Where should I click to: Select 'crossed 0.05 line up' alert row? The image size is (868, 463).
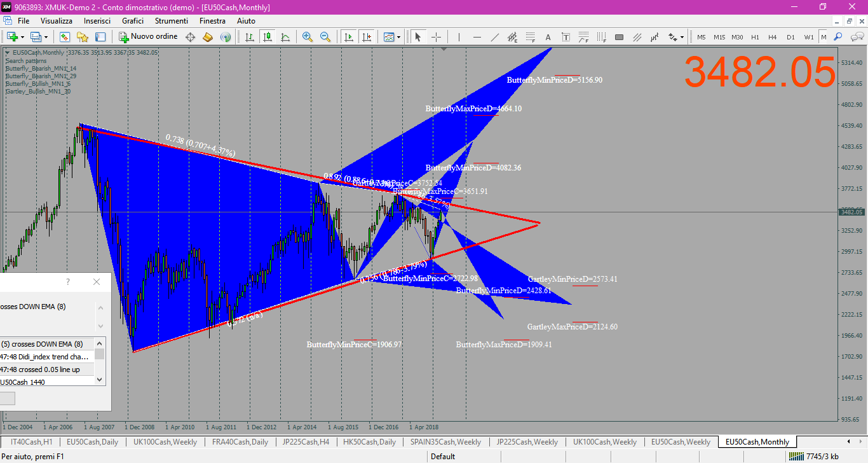tap(47, 370)
